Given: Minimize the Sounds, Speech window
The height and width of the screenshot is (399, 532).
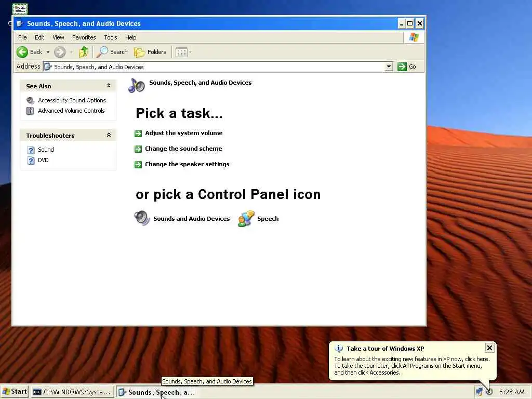Looking at the screenshot, I should click(402, 23).
